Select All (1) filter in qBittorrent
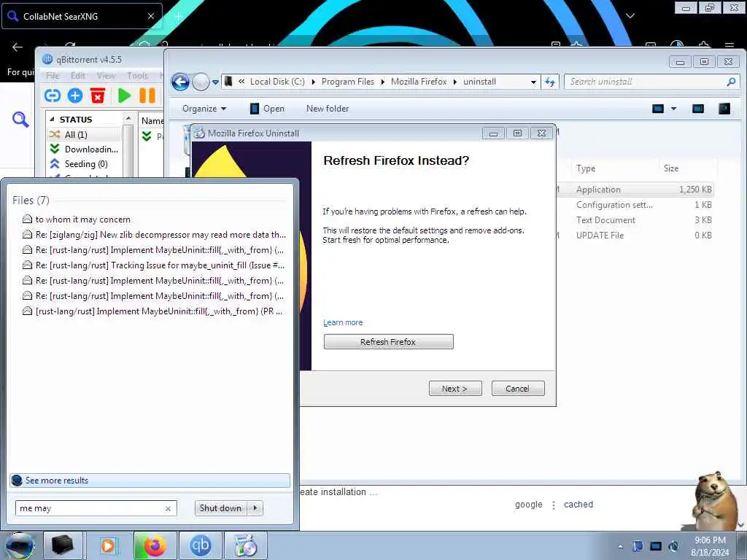Image resolution: width=747 pixels, height=560 pixels. (x=85, y=134)
